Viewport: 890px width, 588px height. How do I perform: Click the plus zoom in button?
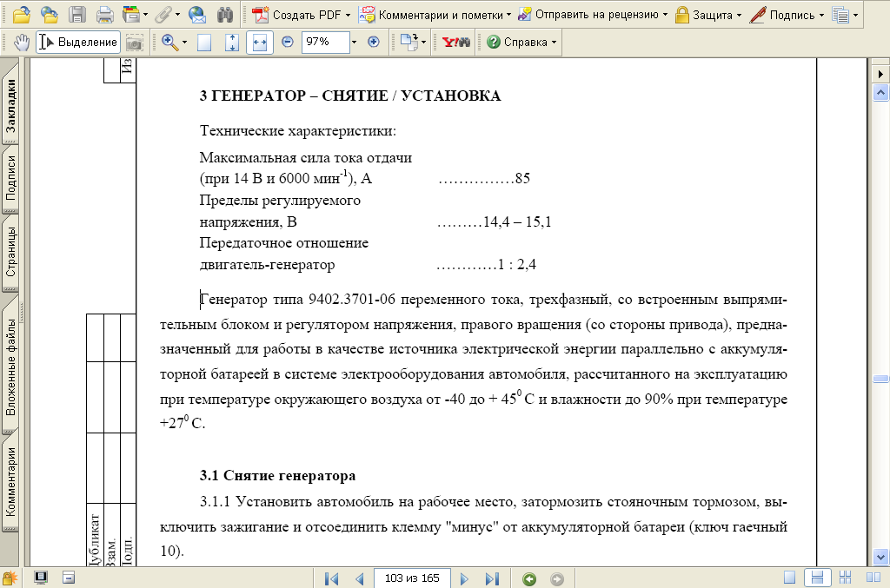click(x=374, y=42)
